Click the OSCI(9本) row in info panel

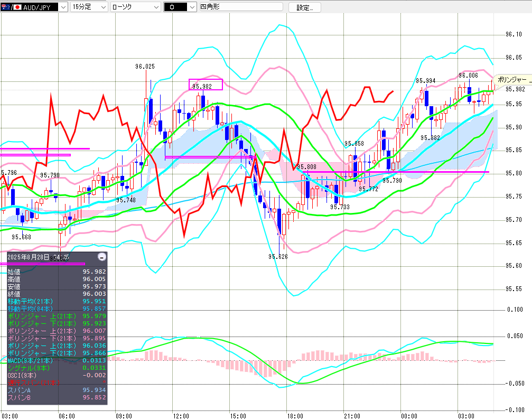pyautogui.click(x=57, y=375)
